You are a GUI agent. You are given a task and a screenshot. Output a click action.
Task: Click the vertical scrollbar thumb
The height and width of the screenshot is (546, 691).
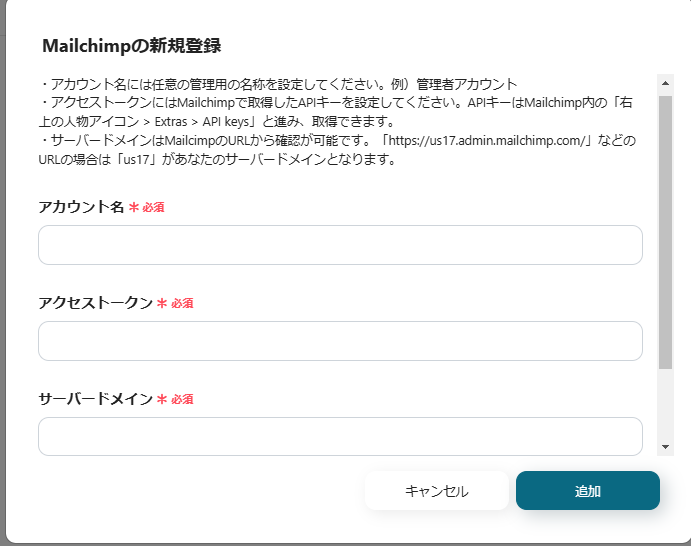(x=665, y=232)
